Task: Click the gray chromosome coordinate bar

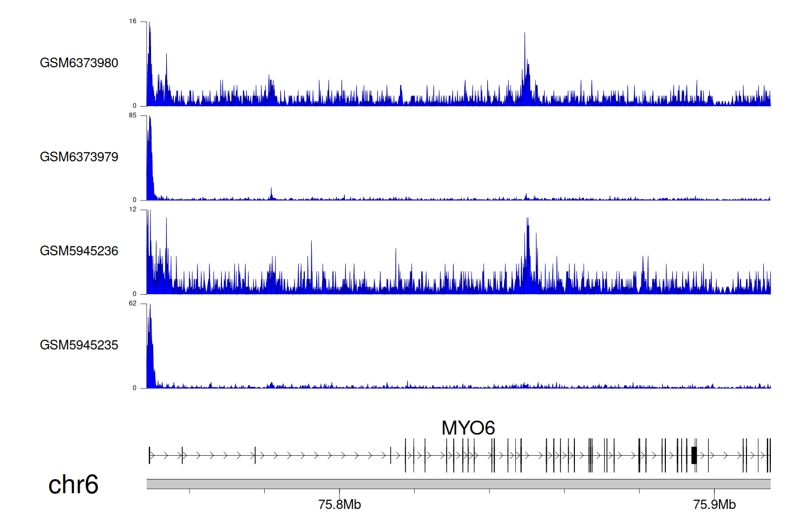Action: [x=458, y=484]
